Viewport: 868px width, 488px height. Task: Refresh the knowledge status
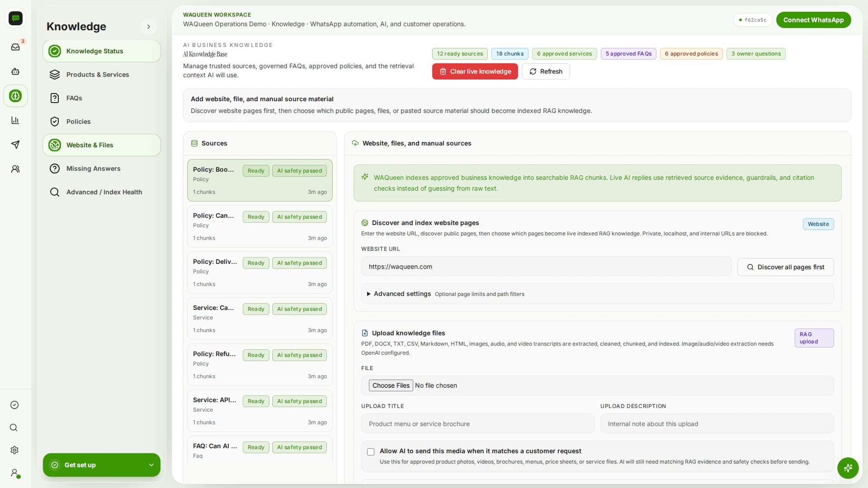click(x=546, y=71)
